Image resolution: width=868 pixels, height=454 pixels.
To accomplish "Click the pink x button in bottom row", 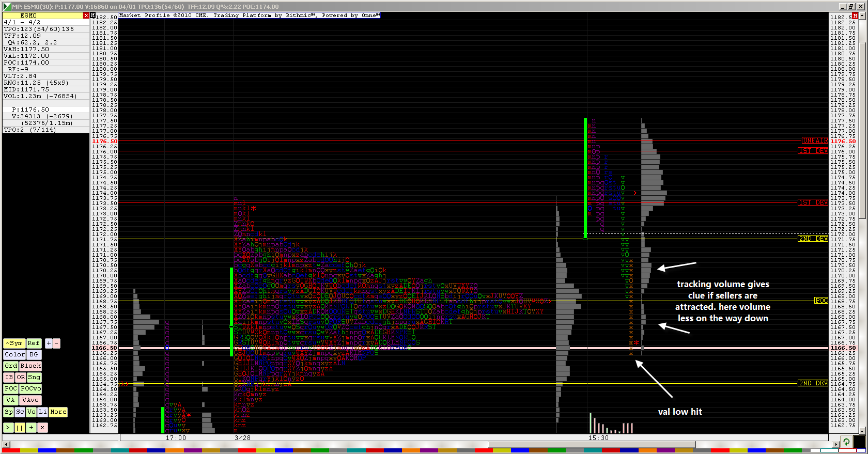I will point(42,428).
